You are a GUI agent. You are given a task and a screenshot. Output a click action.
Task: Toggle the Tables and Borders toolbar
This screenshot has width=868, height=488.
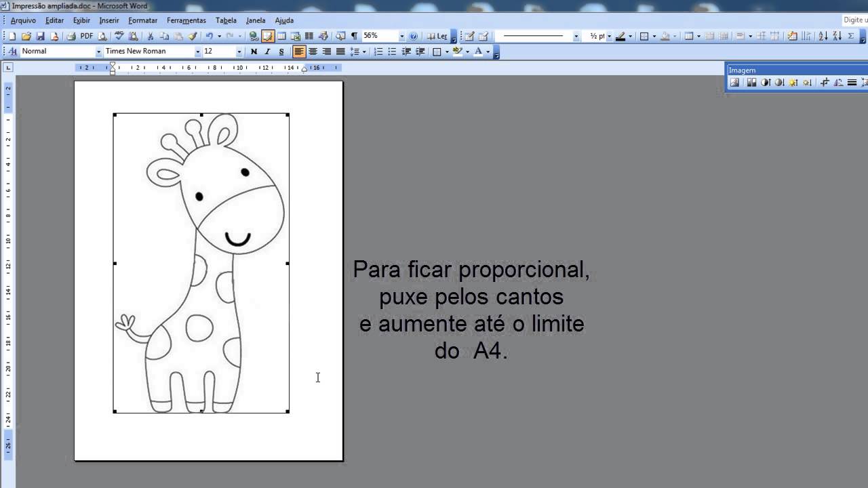pos(268,36)
